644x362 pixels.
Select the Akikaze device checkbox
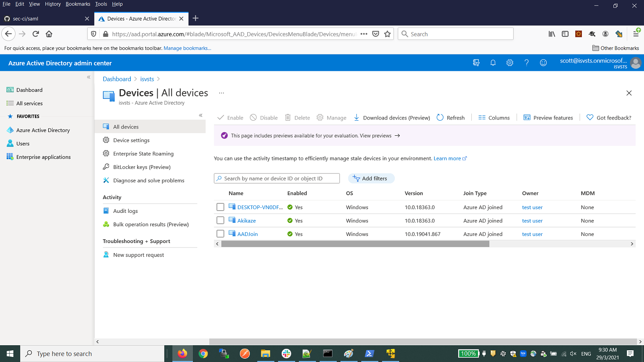(220, 220)
